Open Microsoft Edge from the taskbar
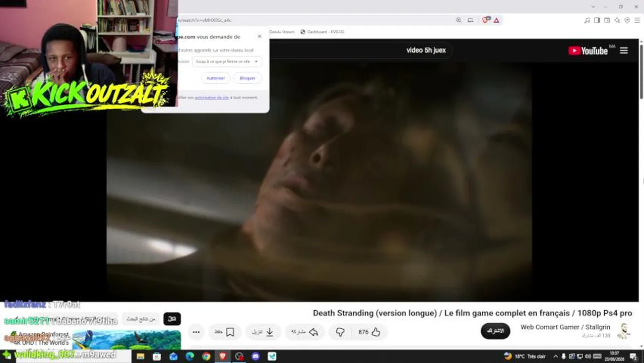 (189, 356)
